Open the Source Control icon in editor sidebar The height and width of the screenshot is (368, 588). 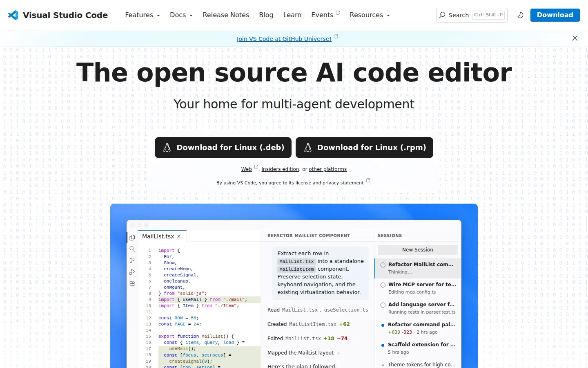tap(132, 260)
